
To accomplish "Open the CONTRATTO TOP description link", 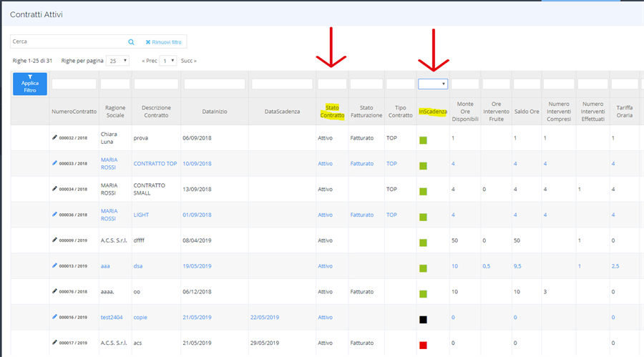I will tap(155, 164).
